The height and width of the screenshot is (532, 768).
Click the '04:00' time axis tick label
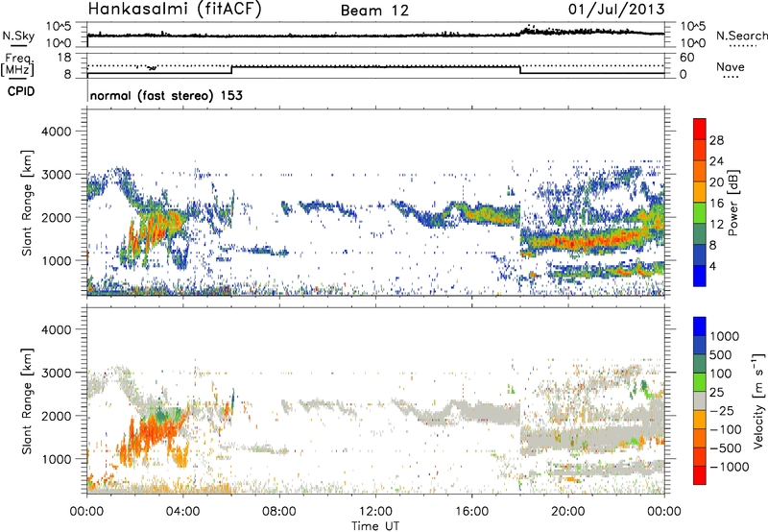pos(182,512)
